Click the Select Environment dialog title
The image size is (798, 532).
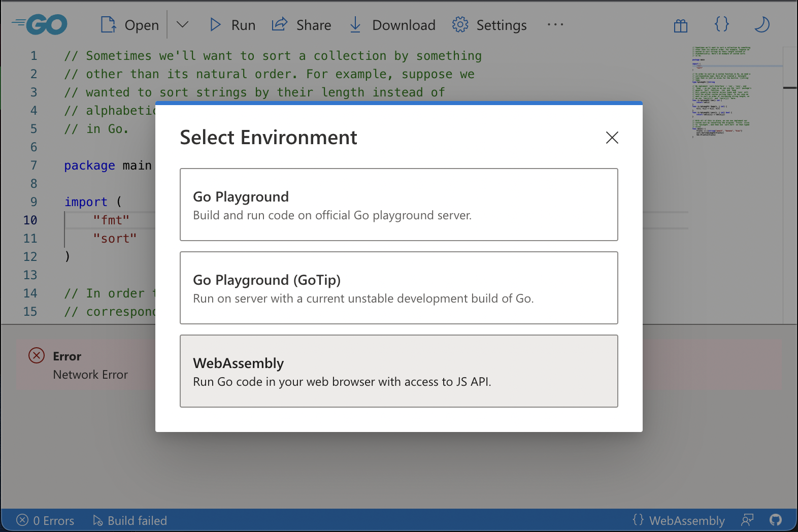[x=269, y=138]
